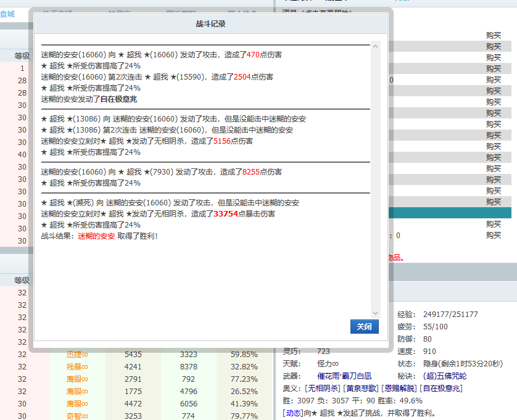Open the 无相阴杀 skill link
The image size is (517, 420).
pos(323,389)
